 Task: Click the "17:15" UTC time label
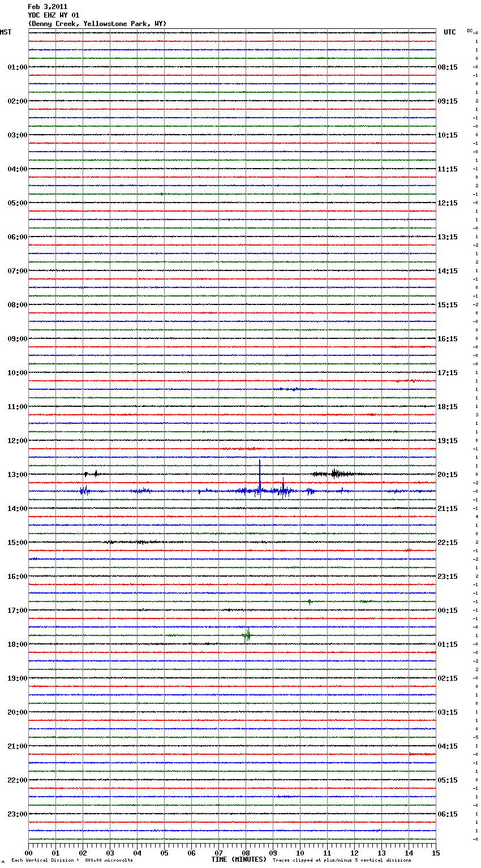coord(448,373)
